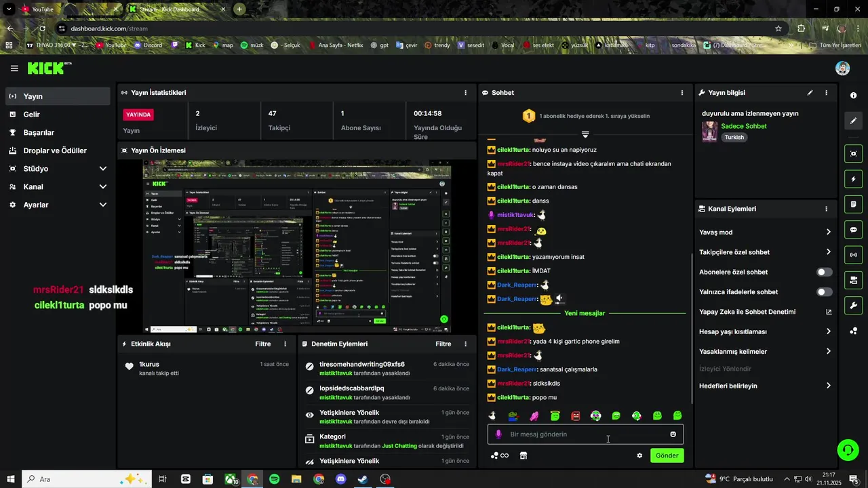Open Yasaklanmış kelimeler options chevron
868x488 pixels.
click(828, 352)
